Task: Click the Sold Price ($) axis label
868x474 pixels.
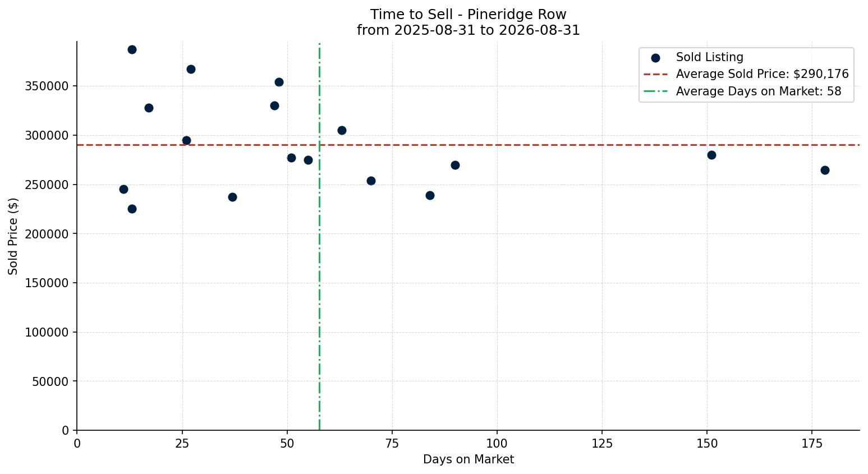Action: tap(13, 236)
